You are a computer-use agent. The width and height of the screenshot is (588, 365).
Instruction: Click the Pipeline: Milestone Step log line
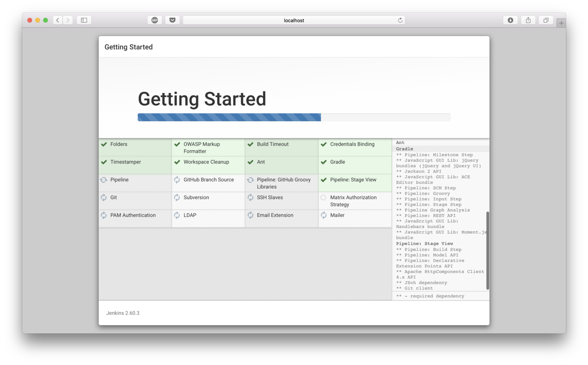pyautogui.click(x=434, y=155)
